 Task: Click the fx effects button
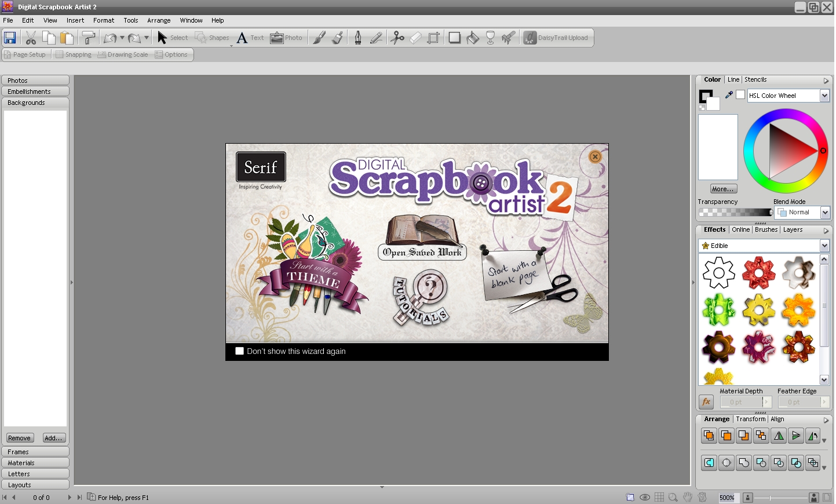(x=706, y=401)
